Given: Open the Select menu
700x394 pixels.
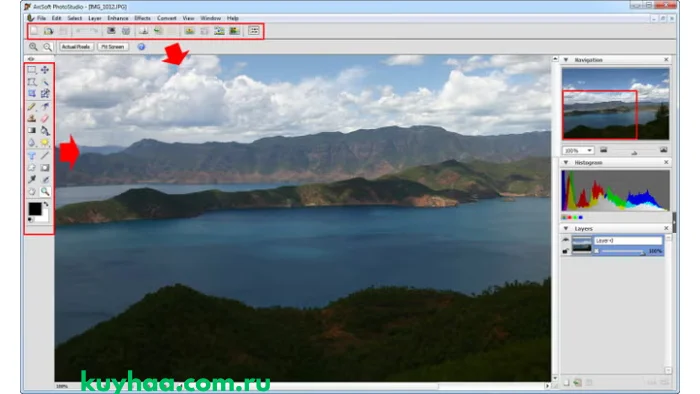Looking at the screenshot, I should tap(75, 18).
